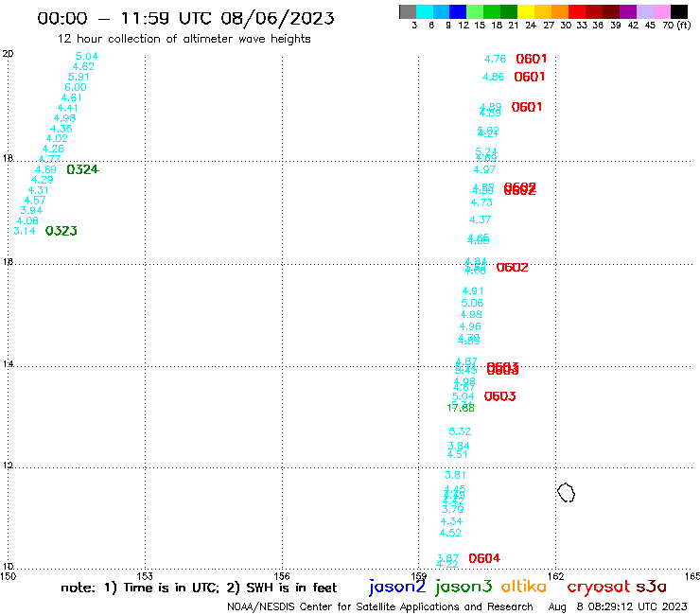The width and height of the screenshot is (700, 615).
Task: Click the red '0601' label beside 4.86
Action: click(530, 77)
